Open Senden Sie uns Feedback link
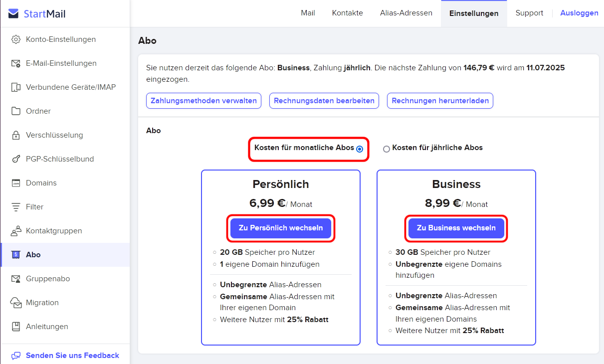This screenshot has width=604, height=364. click(x=72, y=356)
